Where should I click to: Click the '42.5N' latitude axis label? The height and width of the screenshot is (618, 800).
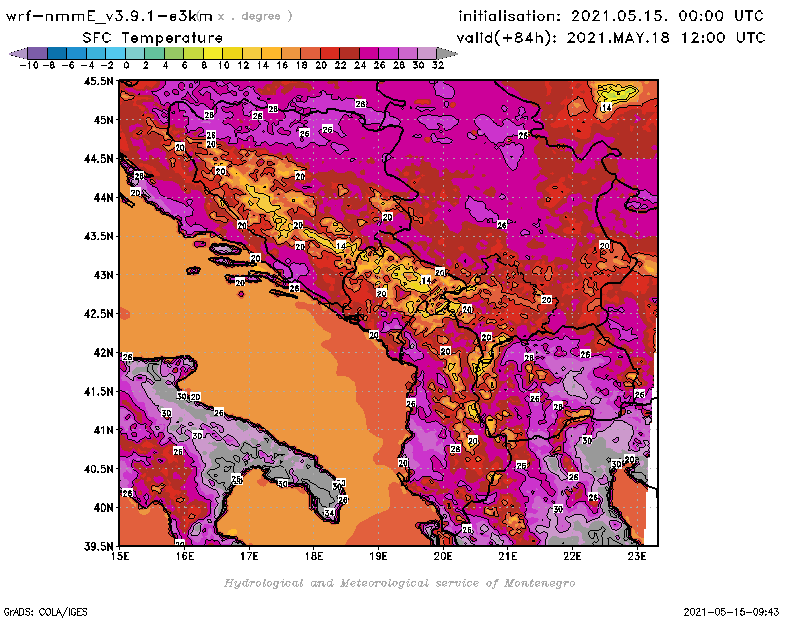coord(98,314)
